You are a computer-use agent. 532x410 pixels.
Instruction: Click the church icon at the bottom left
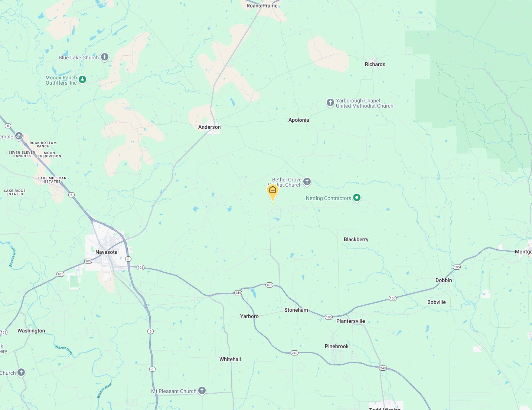(x=21, y=373)
